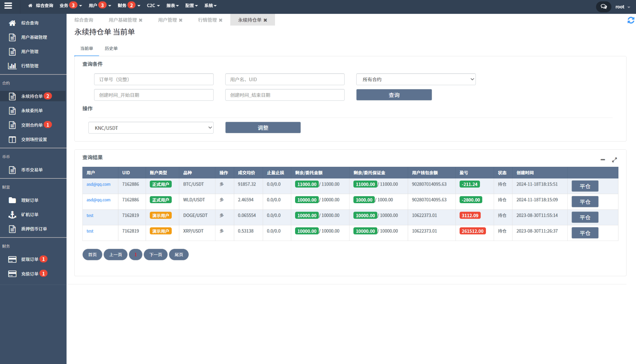Viewport: 636px width, 364px height.
Task: Open the chat messages icon near root
Action: (603, 7)
